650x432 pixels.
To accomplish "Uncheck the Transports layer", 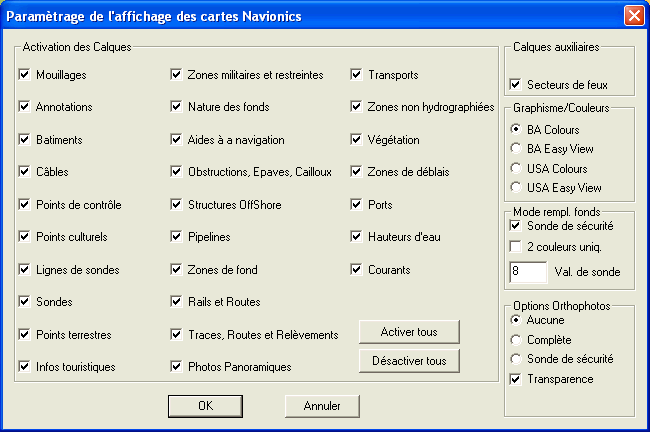I will point(356,75).
